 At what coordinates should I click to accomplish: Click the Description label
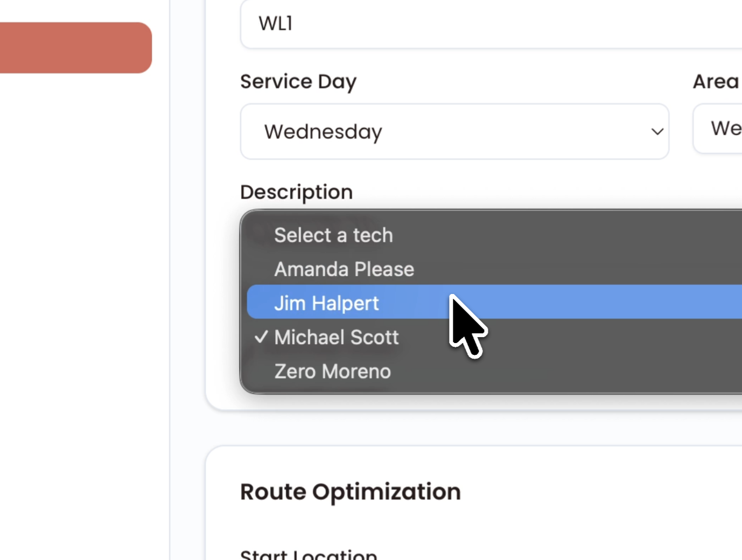[x=296, y=192]
